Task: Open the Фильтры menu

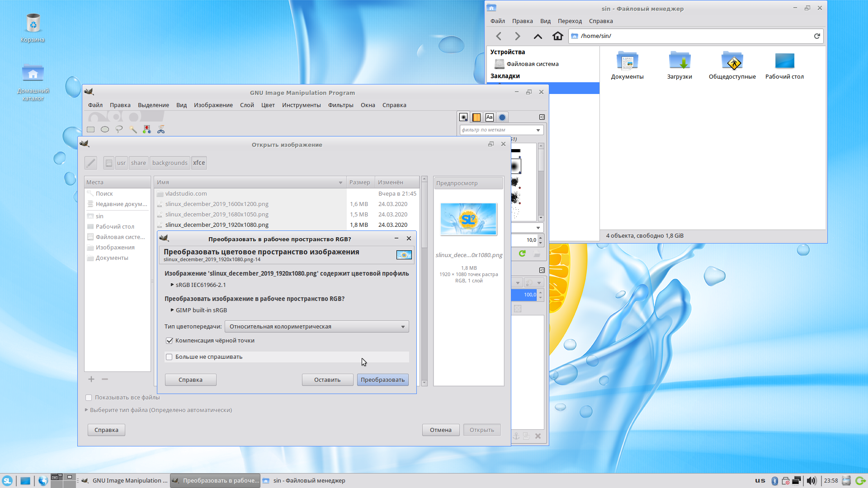Action: point(340,105)
